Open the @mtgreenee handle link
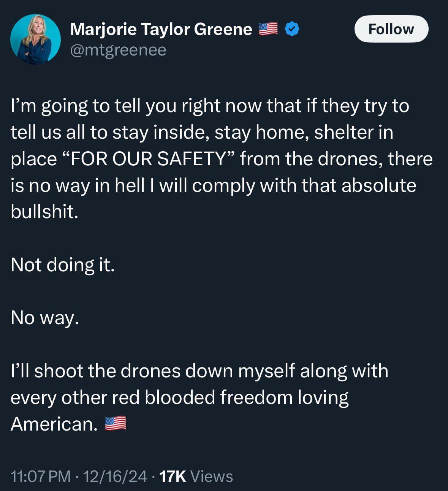The width and height of the screenshot is (448, 491). pyautogui.click(x=118, y=50)
